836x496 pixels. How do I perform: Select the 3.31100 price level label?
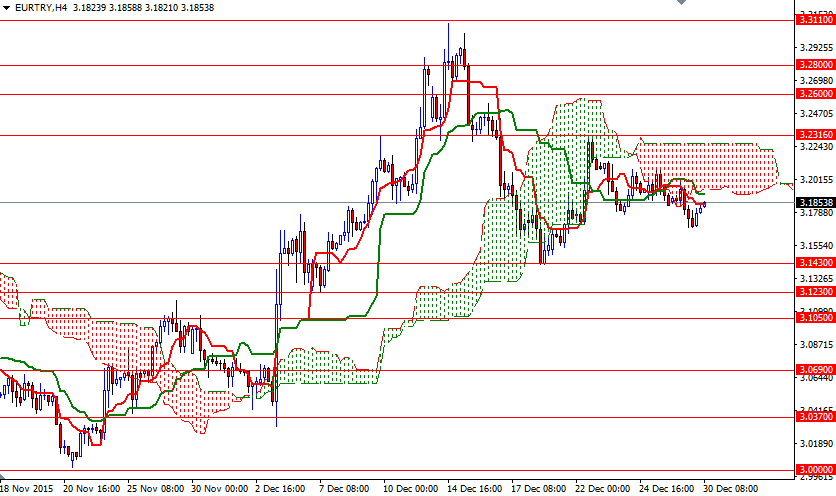point(815,20)
